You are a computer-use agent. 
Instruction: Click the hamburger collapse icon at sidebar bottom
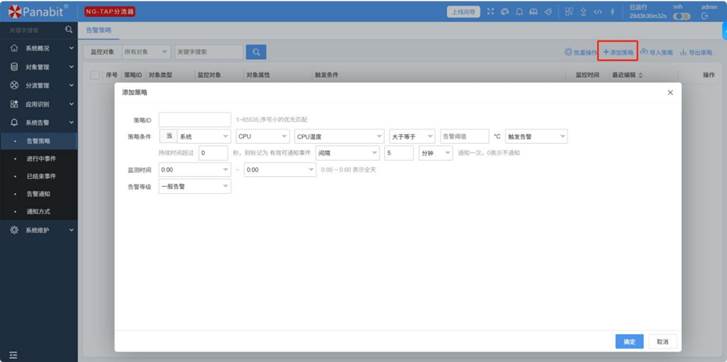[x=13, y=355]
